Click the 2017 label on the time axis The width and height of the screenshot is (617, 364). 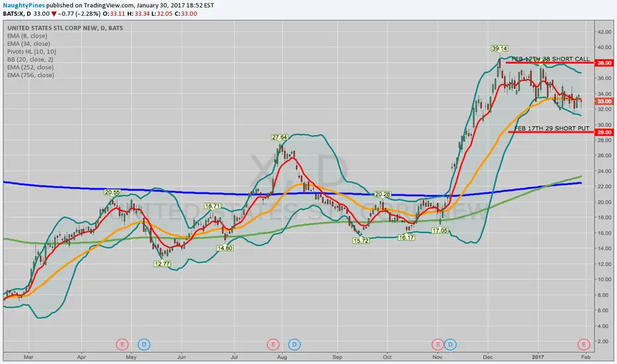tap(538, 357)
